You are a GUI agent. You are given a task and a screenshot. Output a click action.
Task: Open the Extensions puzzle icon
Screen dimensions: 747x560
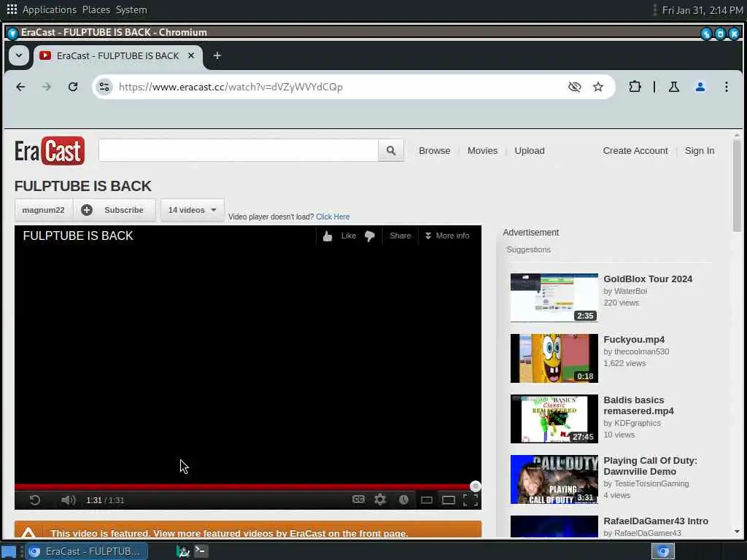click(635, 87)
